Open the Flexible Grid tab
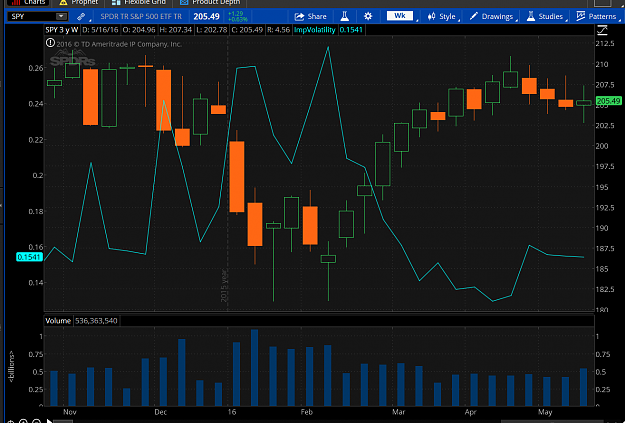 (139, 3)
